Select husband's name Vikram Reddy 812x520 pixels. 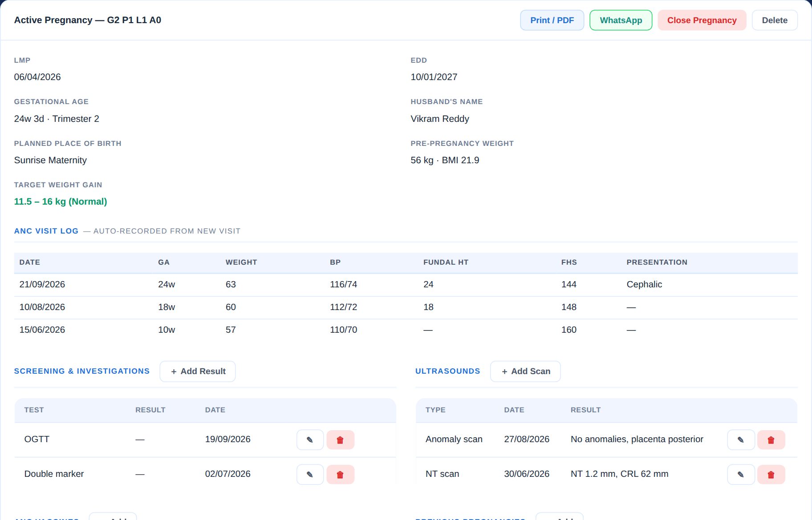coord(440,119)
